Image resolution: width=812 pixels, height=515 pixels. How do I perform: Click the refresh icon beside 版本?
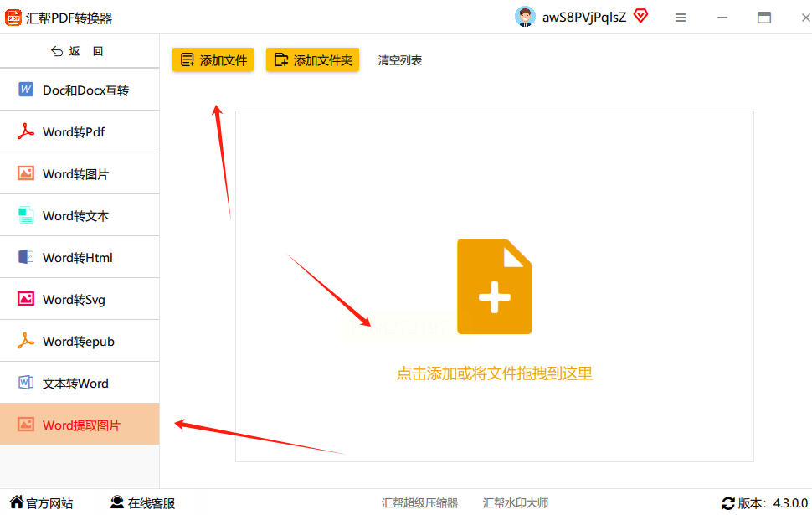728,503
